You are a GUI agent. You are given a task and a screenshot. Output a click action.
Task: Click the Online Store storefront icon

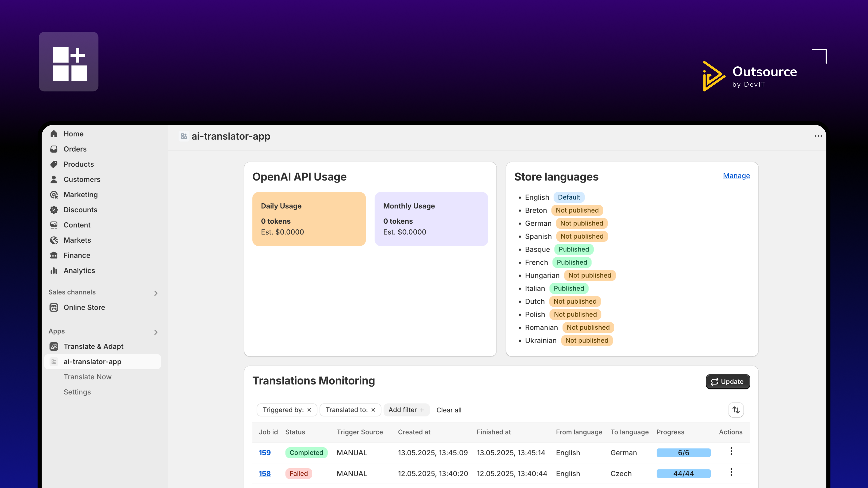(x=54, y=307)
